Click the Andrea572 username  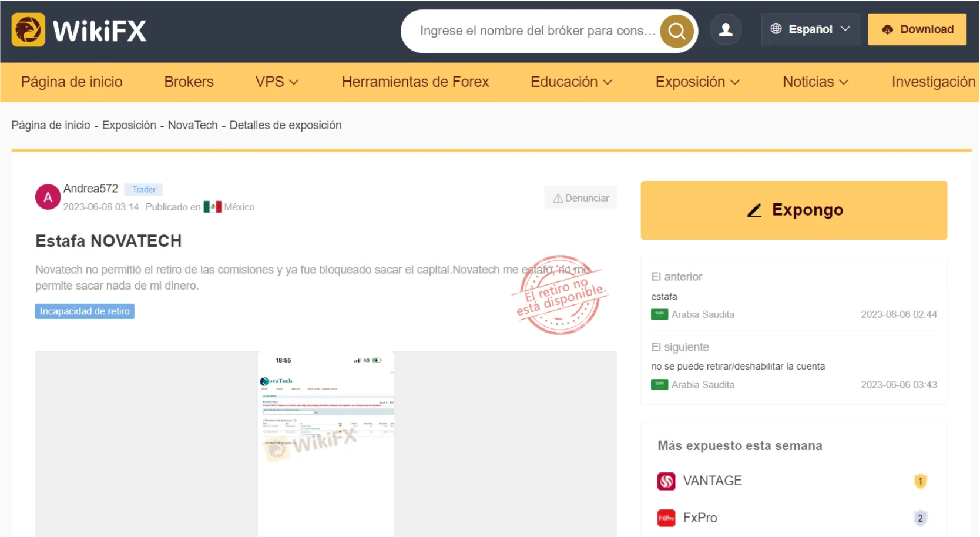coord(90,189)
